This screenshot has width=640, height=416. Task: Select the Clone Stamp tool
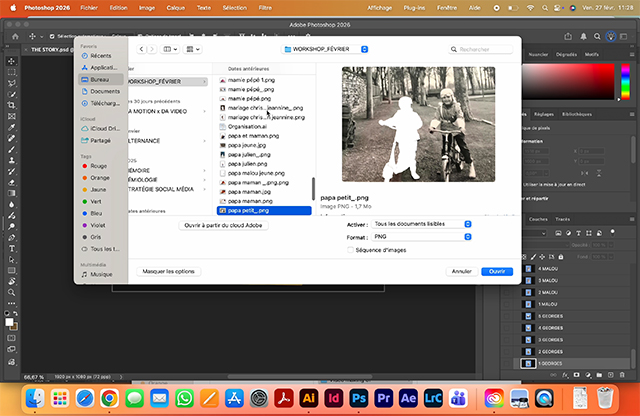coord(11,160)
